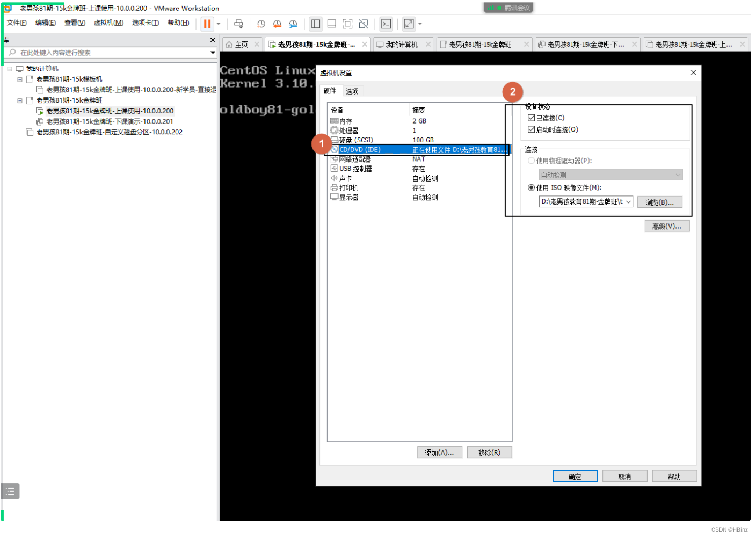Enter full screen mode via toolbar icon

347,24
